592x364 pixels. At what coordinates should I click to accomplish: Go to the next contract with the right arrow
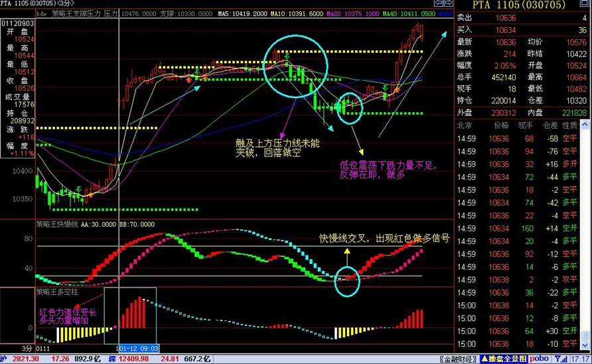[x=448, y=3]
